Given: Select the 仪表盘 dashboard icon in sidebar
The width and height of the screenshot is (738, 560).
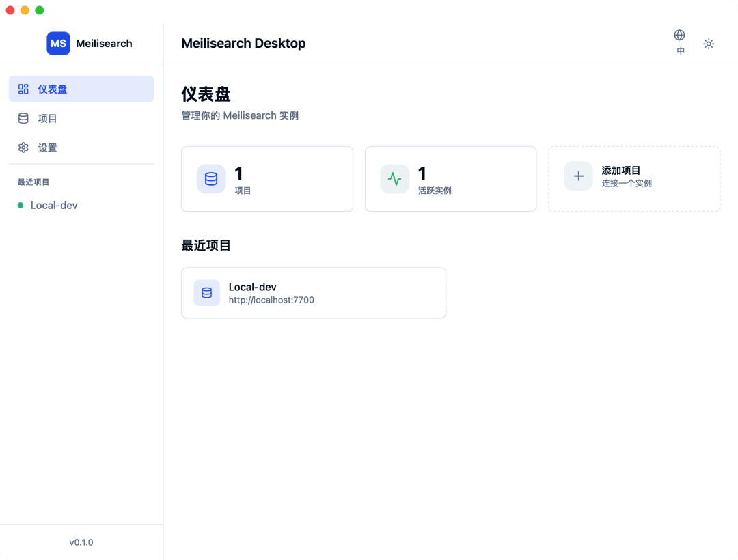Looking at the screenshot, I should pos(23,89).
